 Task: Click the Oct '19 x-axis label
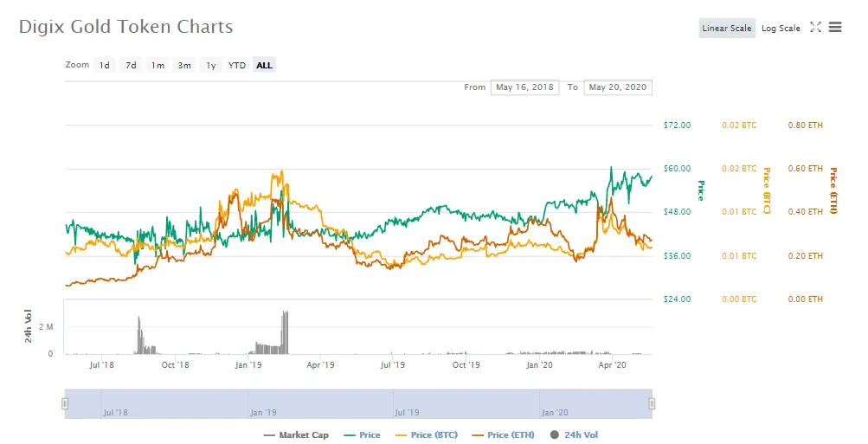[x=466, y=365]
